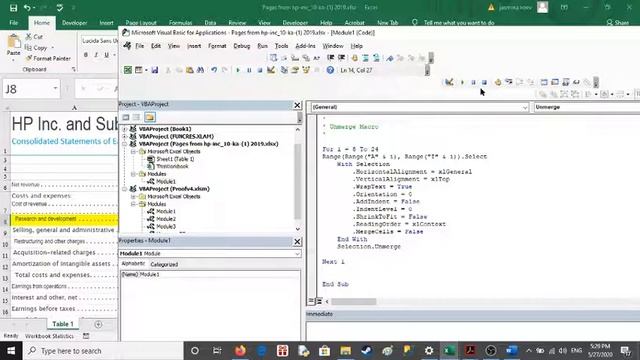This screenshot has width=640, height=360.
Task: Open the VBA Debug menu
Action: pyautogui.click(x=242, y=46)
